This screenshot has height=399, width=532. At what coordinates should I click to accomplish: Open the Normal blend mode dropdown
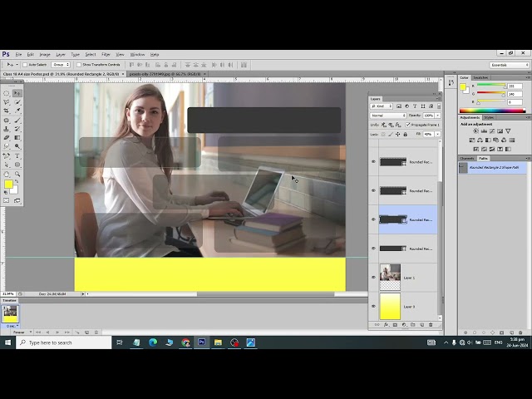click(x=388, y=116)
